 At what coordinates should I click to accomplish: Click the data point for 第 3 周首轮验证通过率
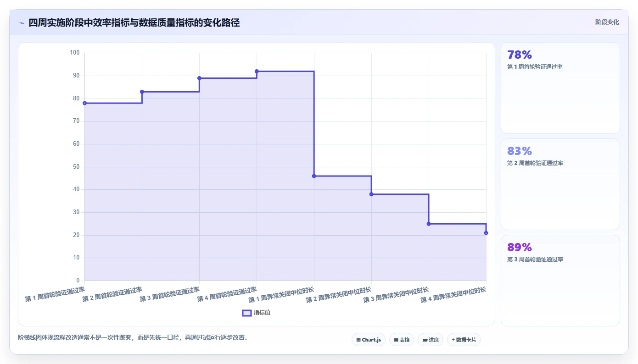tap(199, 78)
